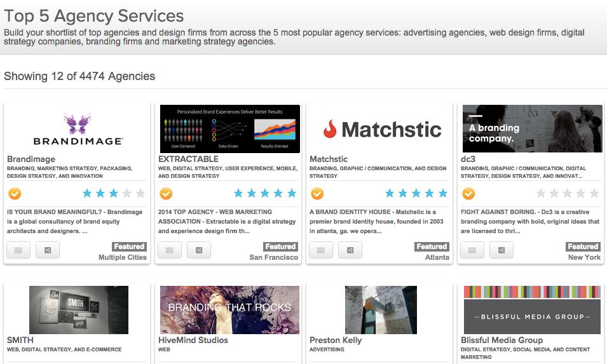Click the list icon on EXTRACTABLE card
This screenshot has width=607, height=364.
pos(170,250)
